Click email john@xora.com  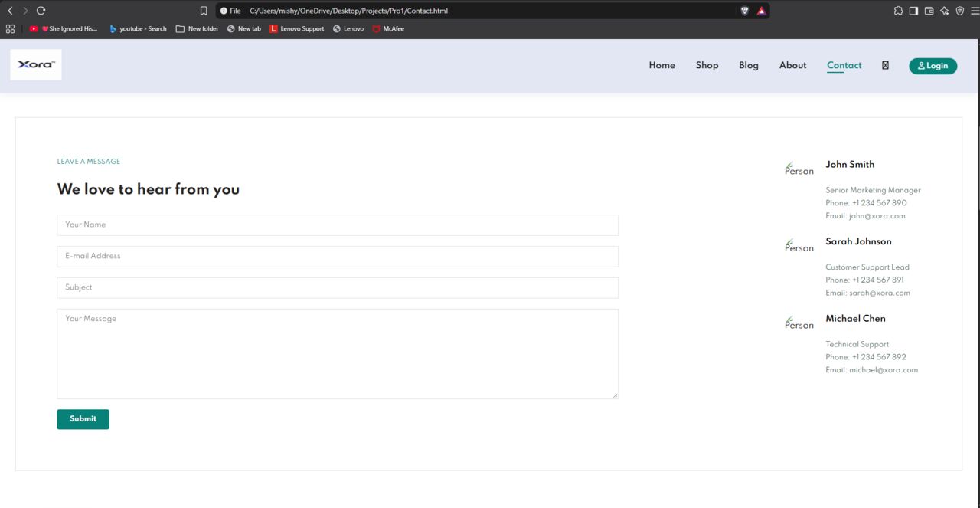[x=877, y=216]
